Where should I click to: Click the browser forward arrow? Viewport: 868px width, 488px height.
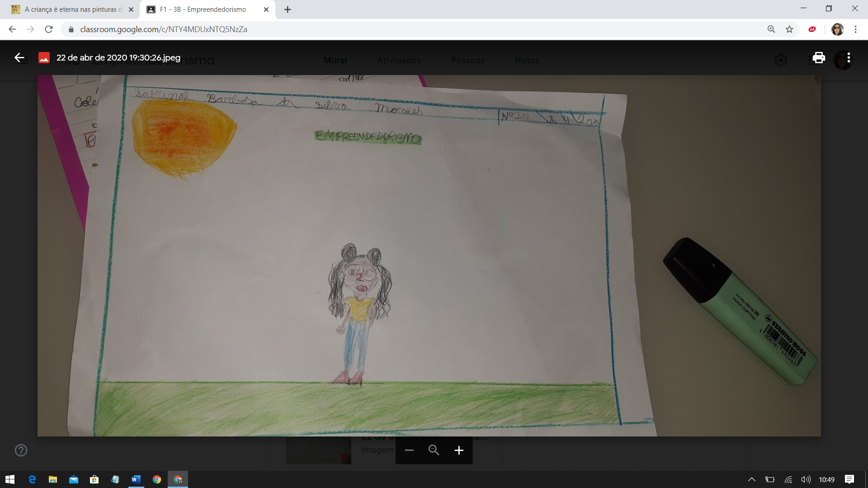point(30,29)
